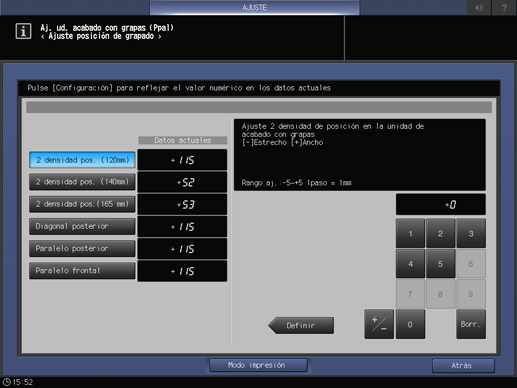Click the Datos actuales column header
Image resolution: width=517 pixels, height=388 pixels.
pyautogui.click(x=183, y=140)
